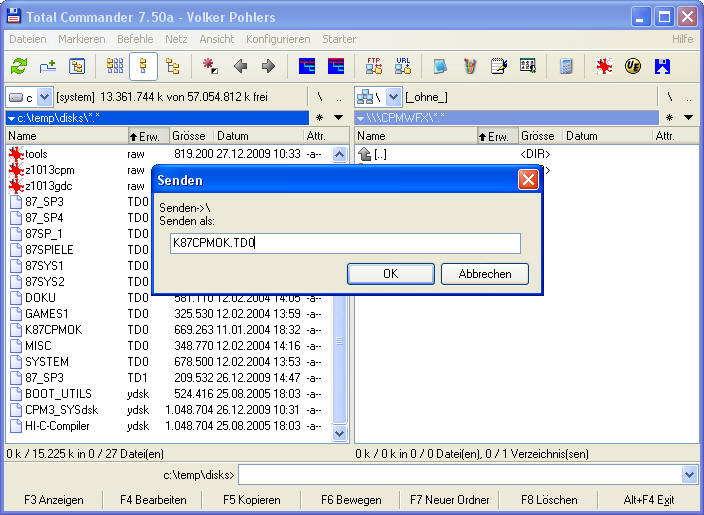Click the green Refresh arrows toolbar icon
The image size is (704, 515).
pyautogui.click(x=19, y=66)
